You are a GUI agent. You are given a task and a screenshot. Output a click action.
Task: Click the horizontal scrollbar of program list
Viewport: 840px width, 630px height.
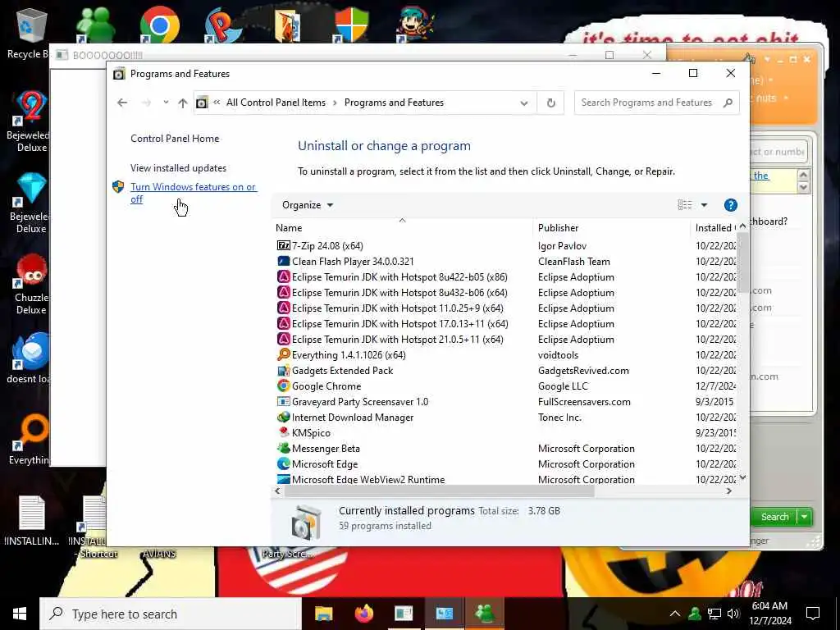(440, 491)
